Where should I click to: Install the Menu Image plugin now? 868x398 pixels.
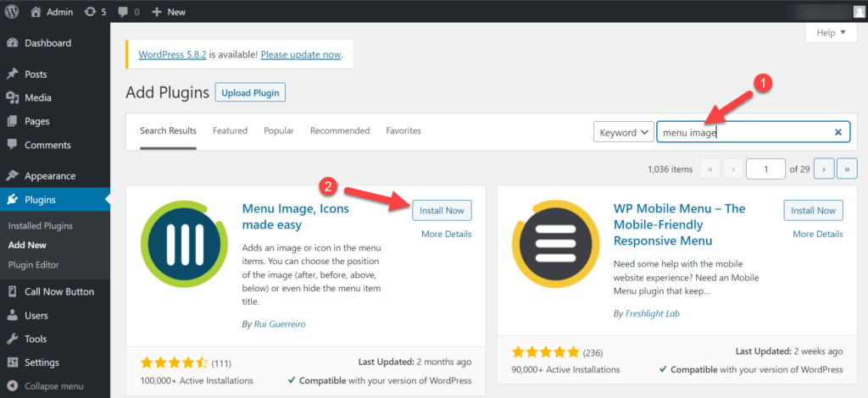442,211
